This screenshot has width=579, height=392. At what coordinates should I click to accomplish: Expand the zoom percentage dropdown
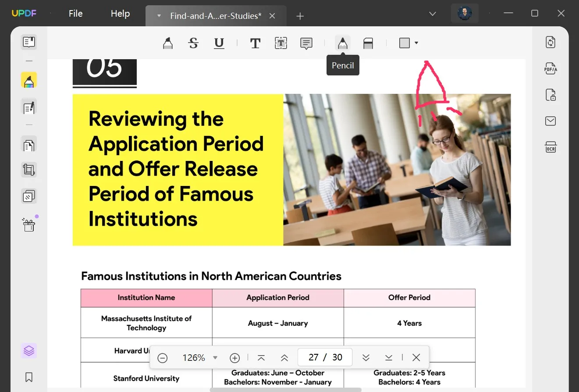pos(215,357)
